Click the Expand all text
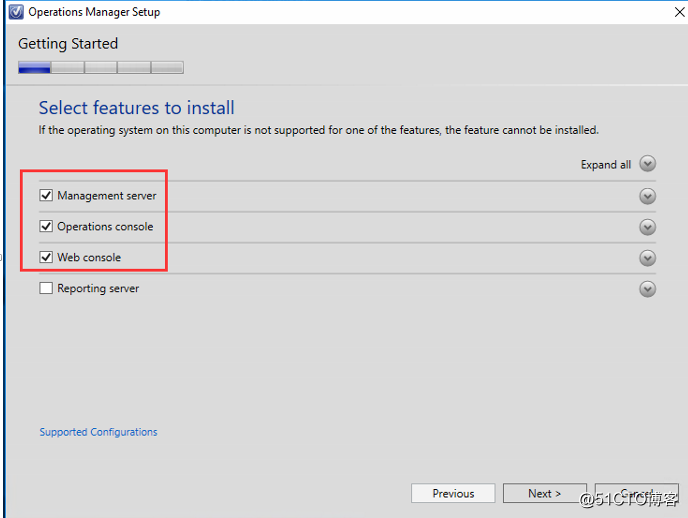The image size is (688, 518). coord(606,165)
